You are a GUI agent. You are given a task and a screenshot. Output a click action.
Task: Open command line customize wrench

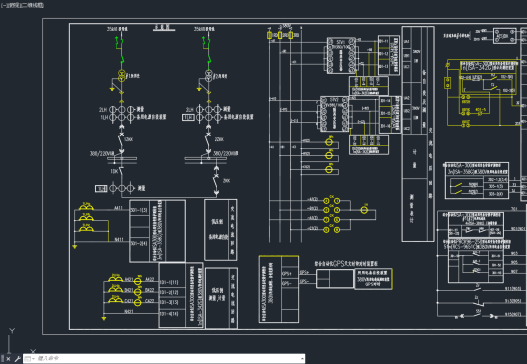point(17,359)
